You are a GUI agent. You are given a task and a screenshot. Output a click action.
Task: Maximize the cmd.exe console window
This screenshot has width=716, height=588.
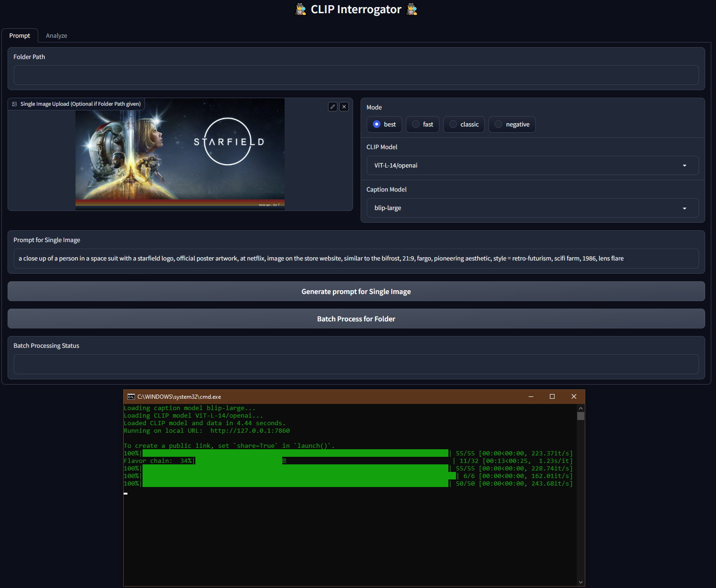coord(552,397)
